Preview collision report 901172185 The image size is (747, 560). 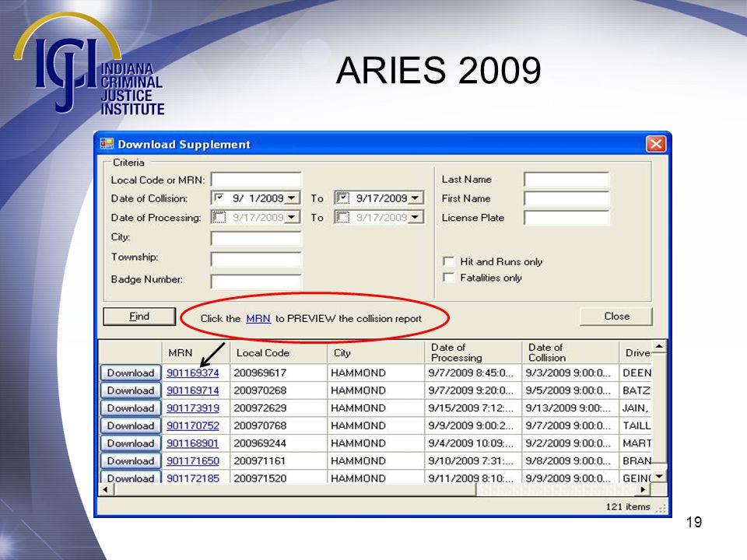coord(192,478)
